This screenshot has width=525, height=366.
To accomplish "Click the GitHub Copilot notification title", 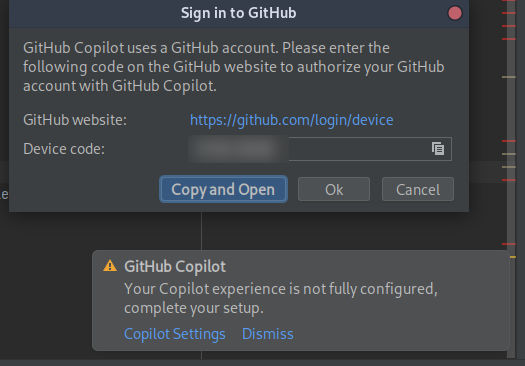I will pos(175,267).
